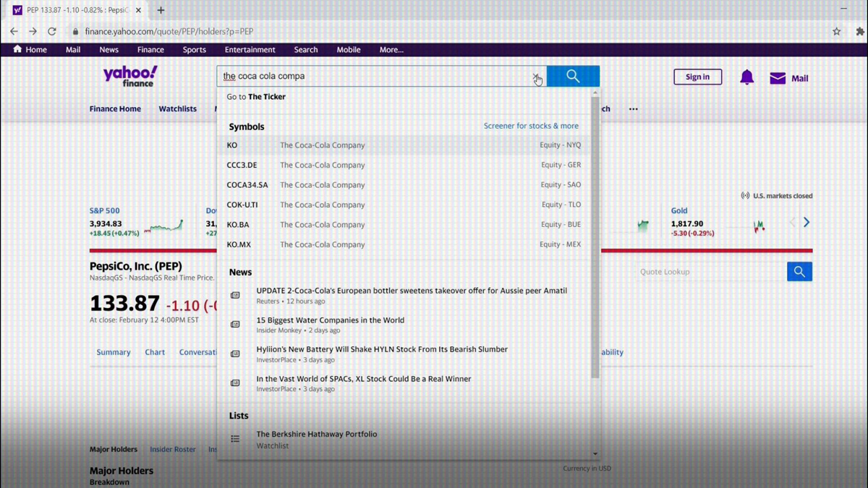Bookmark this page with the star
Image resolution: width=868 pixels, height=488 pixels.
[836, 32]
